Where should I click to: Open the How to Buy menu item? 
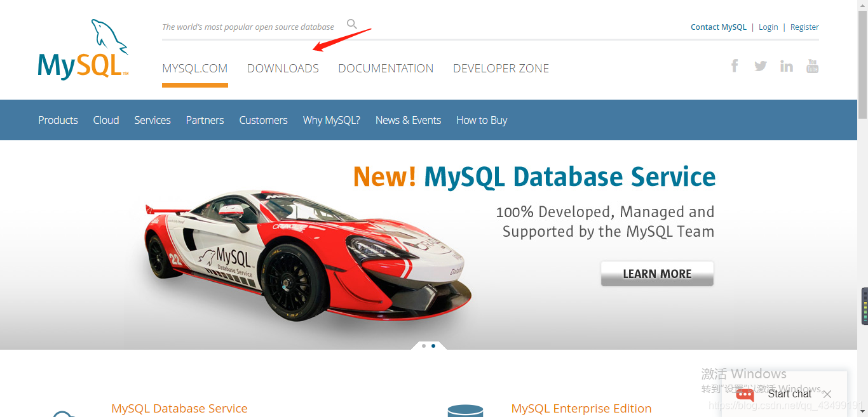pyautogui.click(x=482, y=120)
